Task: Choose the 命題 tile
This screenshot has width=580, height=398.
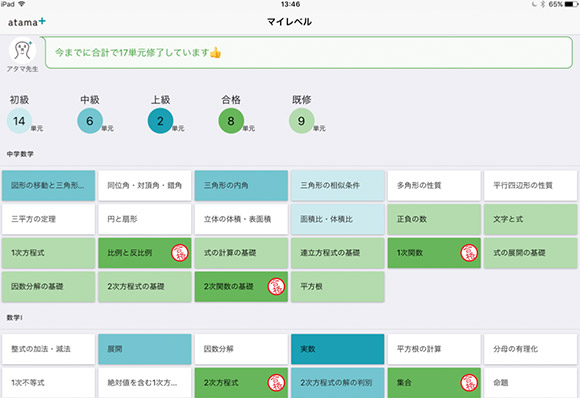Action: tap(530, 382)
